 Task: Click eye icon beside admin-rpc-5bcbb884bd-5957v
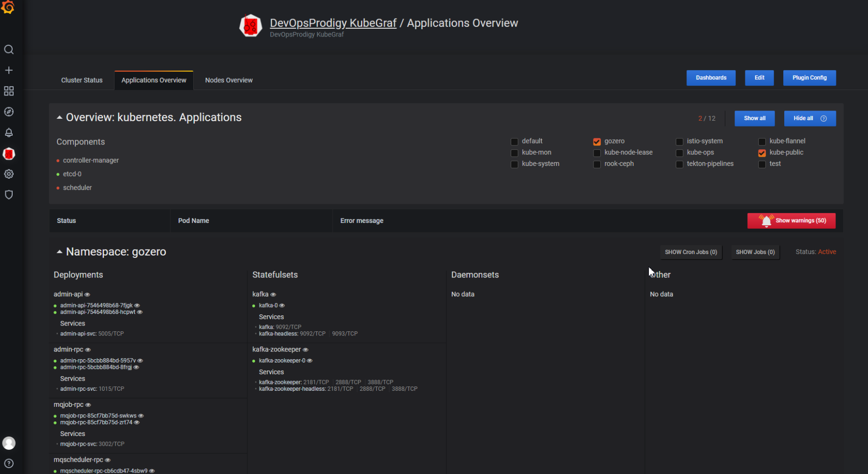[140, 361]
